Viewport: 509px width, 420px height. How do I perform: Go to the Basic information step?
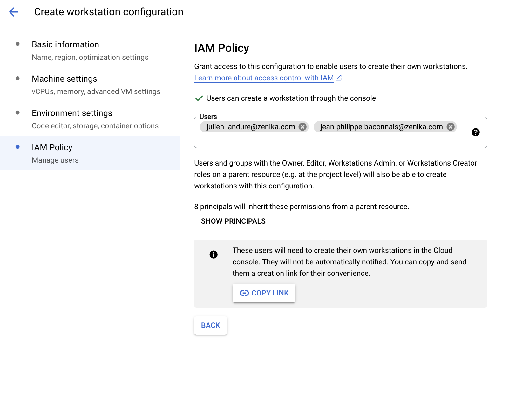[65, 44]
